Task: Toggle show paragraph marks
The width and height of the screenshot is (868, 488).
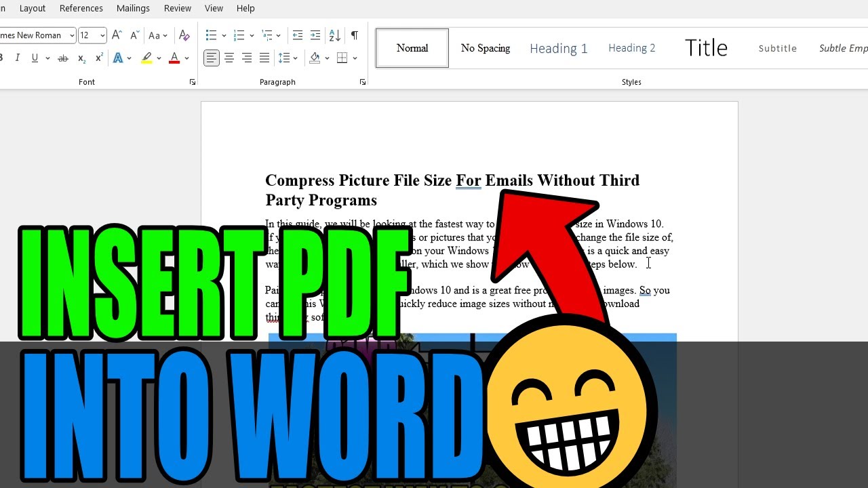Action: tap(354, 35)
